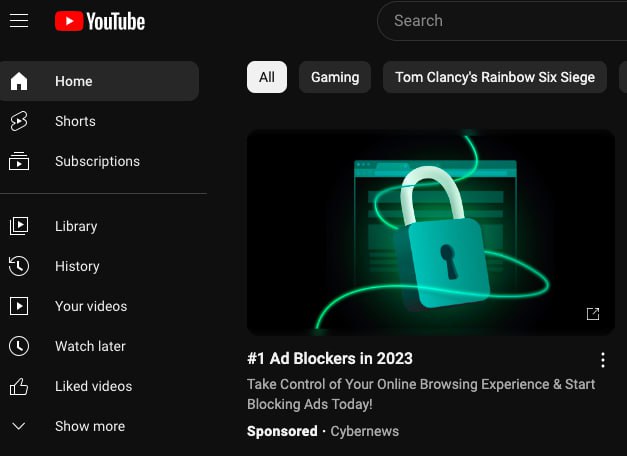Open Shorts from the sidebar icon
This screenshot has width=627, height=456.
[19, 121]
